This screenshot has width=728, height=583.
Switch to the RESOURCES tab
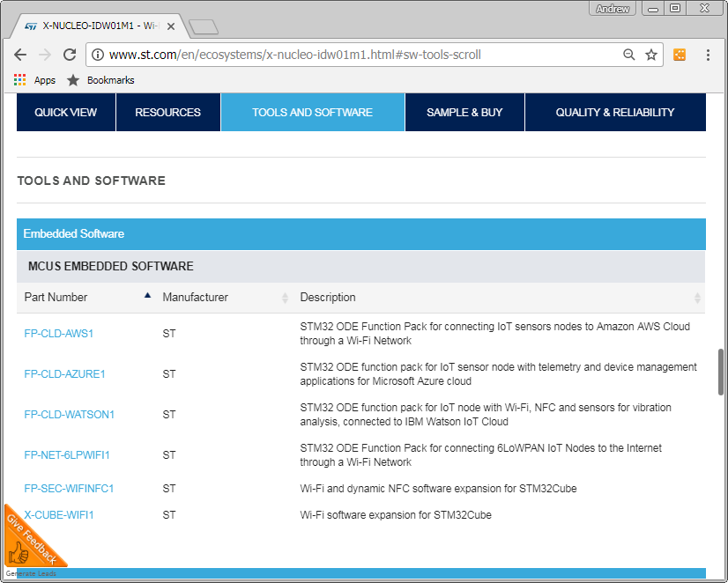pyautogui.click(x=168, y=112)
